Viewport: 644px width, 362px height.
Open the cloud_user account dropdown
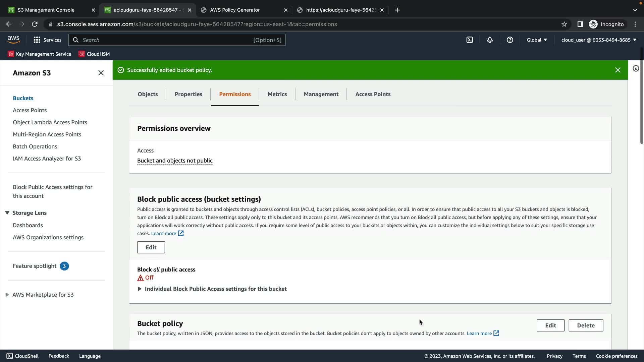[599, 40]
